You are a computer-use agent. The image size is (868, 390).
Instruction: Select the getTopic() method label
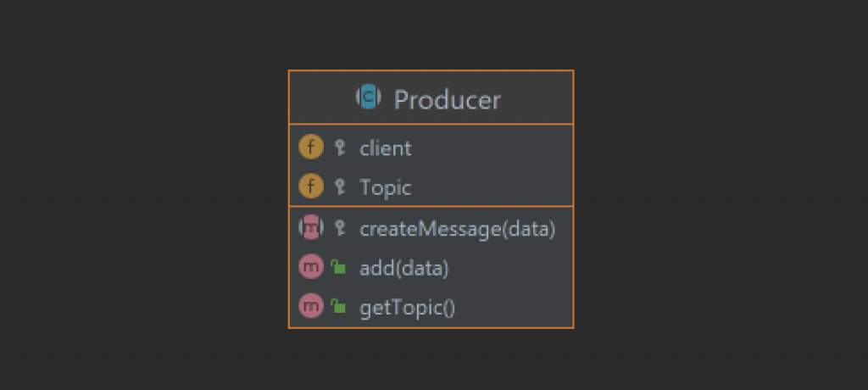tap(408, 308)
